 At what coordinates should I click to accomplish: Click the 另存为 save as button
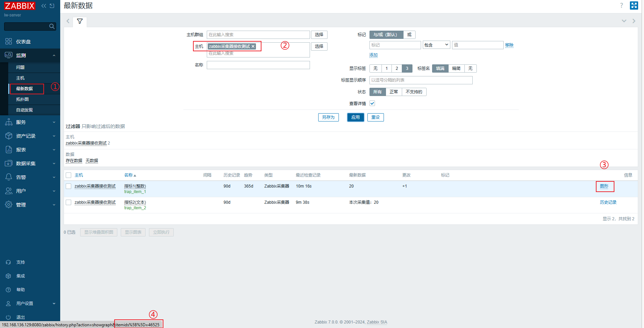328,117
